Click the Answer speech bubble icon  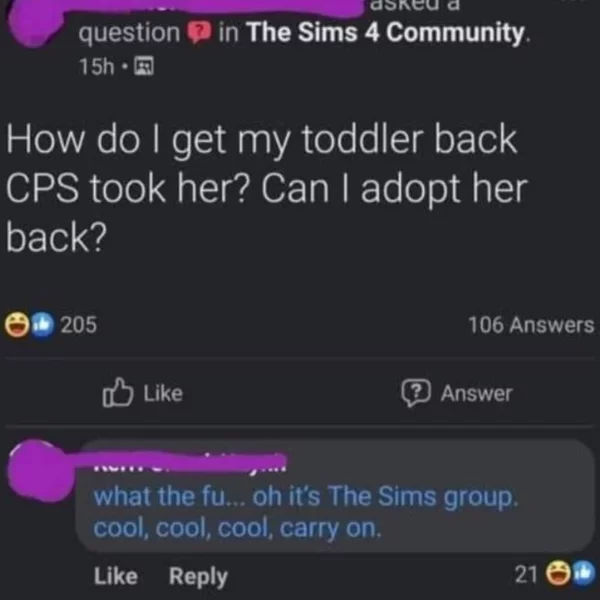point(416,393)
